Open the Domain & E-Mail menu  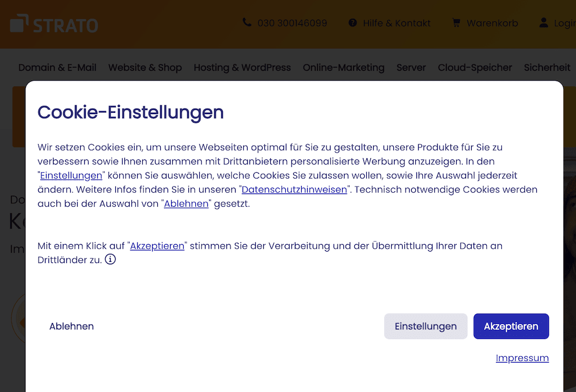(58, 67)
